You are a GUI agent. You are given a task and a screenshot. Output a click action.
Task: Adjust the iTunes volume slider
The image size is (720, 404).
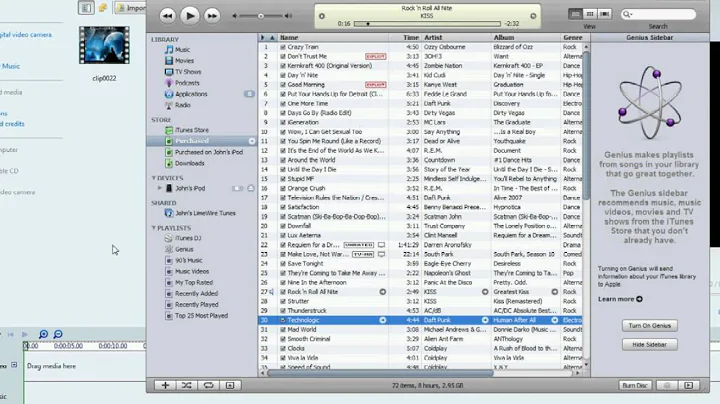point(260,16)
